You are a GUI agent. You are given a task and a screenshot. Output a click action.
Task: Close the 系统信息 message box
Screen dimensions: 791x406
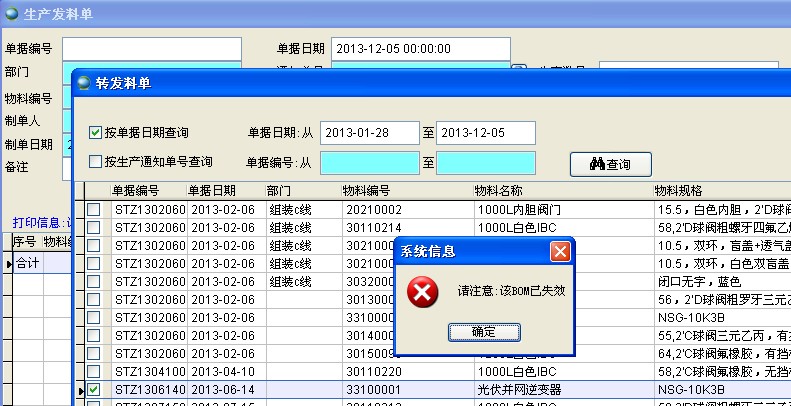tap(561, 250)
